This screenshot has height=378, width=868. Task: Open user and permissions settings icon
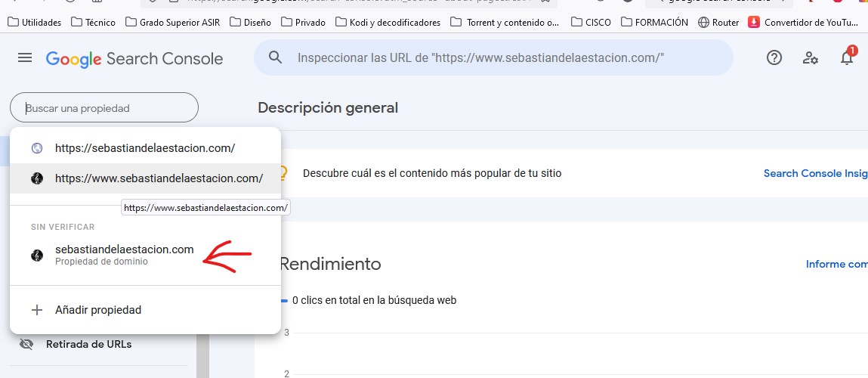tap(811, 57)
